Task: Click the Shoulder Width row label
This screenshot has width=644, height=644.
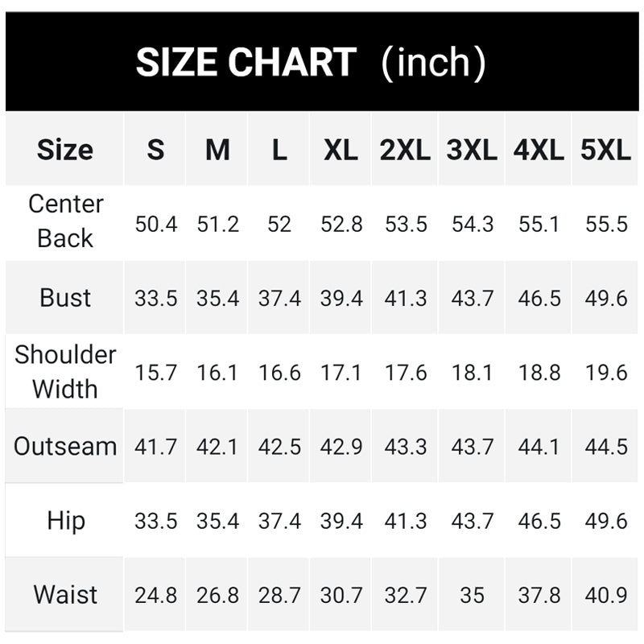Action: [x=65, y=372]
